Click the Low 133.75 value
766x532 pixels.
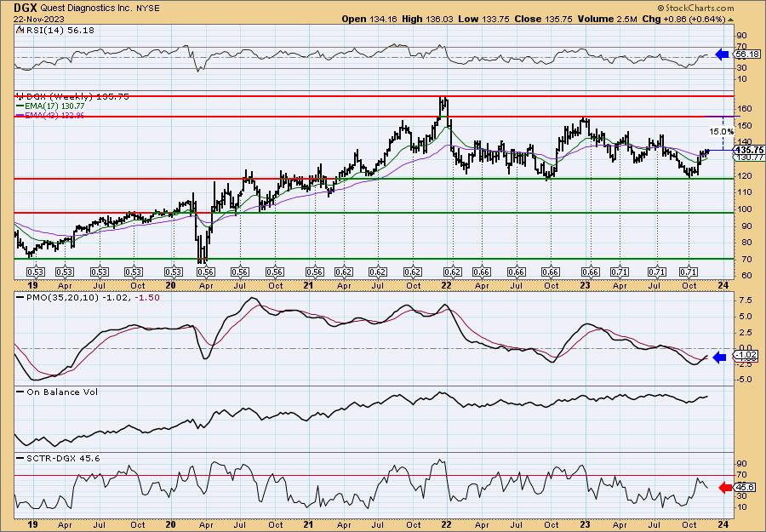483,19
